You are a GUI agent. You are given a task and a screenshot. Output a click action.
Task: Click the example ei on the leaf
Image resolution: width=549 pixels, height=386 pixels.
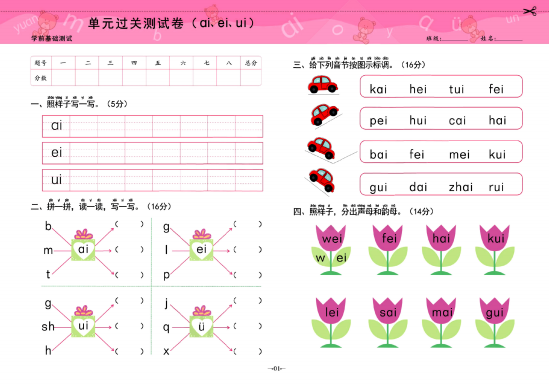pyautogui.click(x=341, y=258)
